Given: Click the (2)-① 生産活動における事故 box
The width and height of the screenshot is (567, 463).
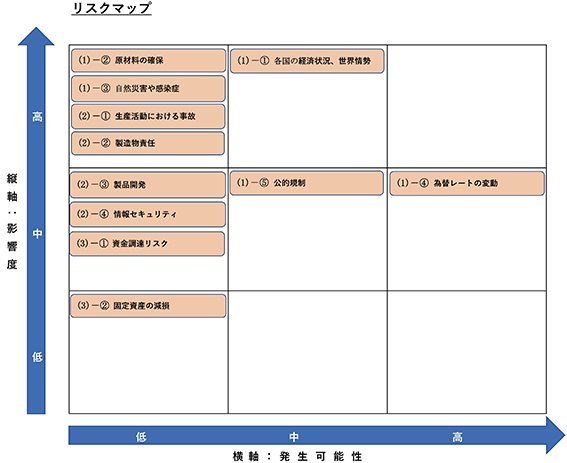Looking at the screenshot, I should 148,116.
